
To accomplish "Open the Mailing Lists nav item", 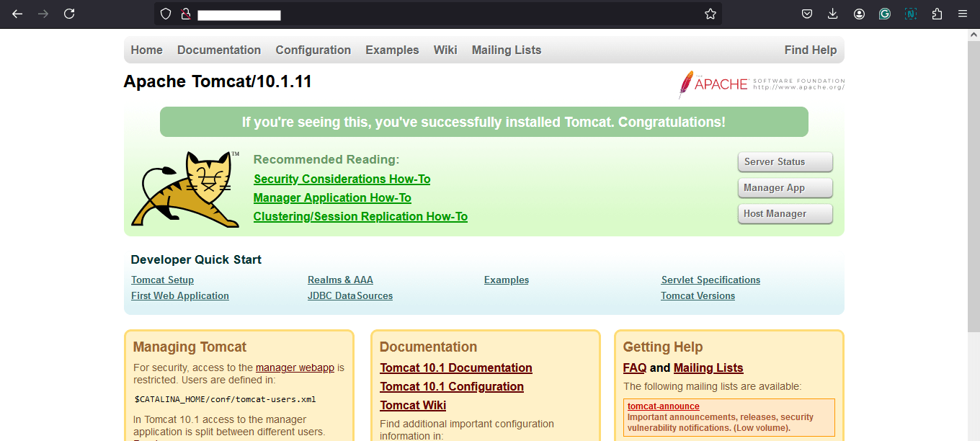I will pyautogui.click(x=507, y=50).
